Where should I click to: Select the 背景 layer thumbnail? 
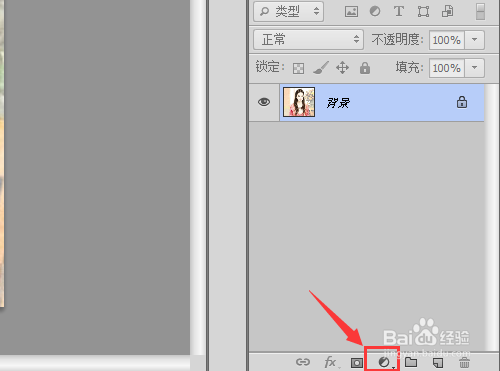point(299,102)
